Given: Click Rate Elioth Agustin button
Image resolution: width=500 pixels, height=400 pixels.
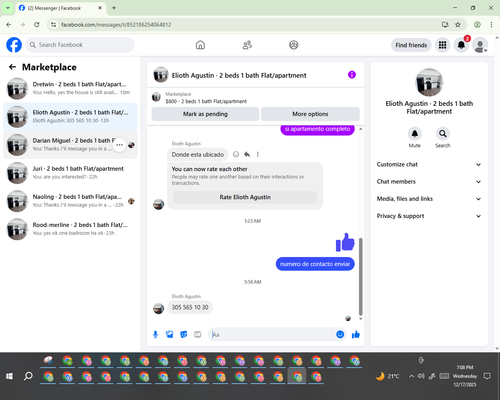Looking at the screenshot, I should pyautogui.click(x=245, y=197).
